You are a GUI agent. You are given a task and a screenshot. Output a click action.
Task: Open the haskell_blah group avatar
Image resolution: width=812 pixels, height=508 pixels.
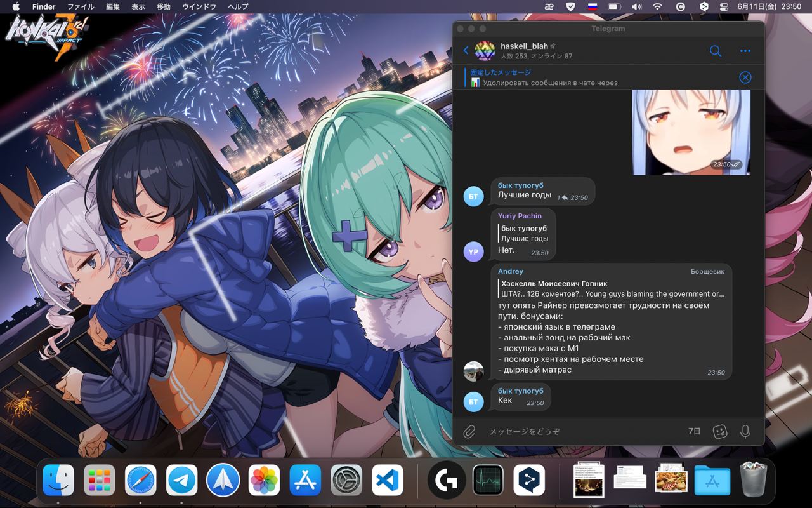click(485, 51)
